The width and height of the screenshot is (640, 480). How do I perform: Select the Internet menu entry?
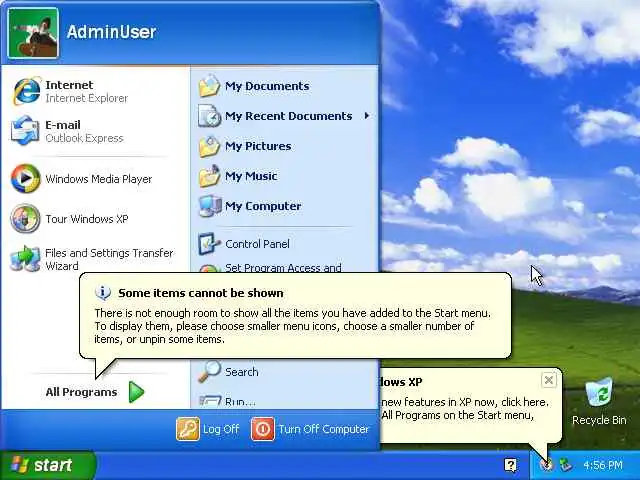click(x=95, y=91)
